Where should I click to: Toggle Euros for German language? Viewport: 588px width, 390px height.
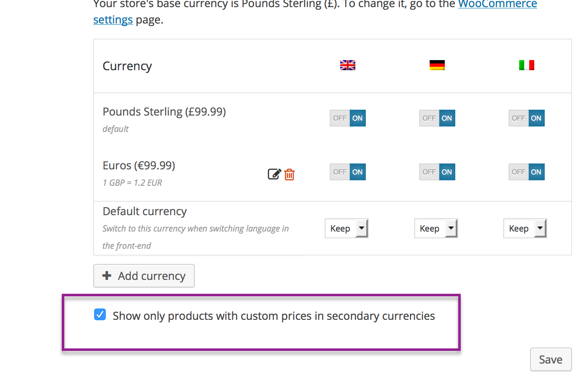coord(437,172)
